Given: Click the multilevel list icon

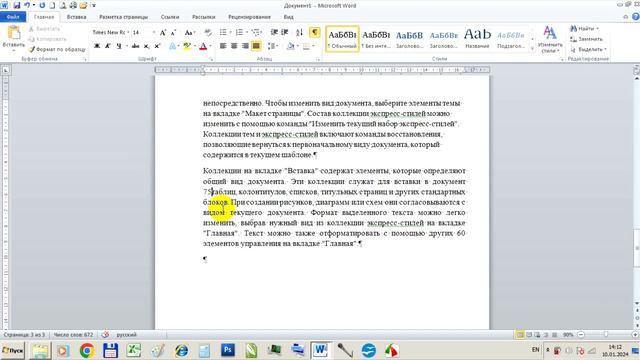Looking at the screenshot, I should (256, 32).
